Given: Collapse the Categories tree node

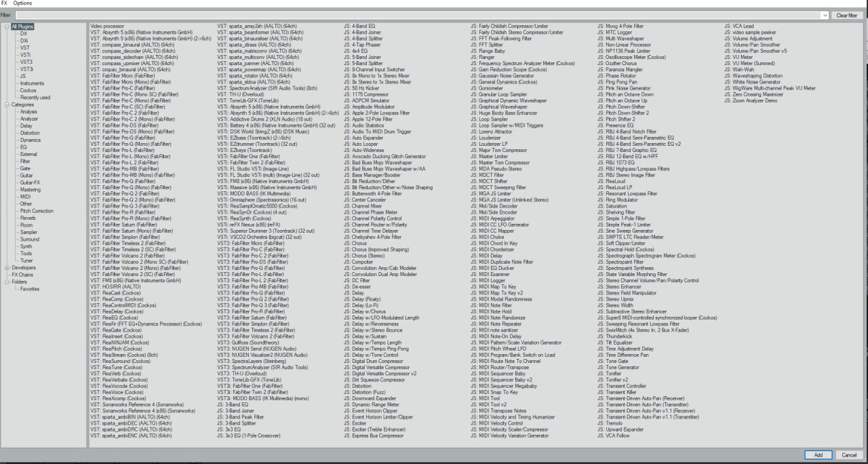Looking at the screenshot, I should 6,105.
